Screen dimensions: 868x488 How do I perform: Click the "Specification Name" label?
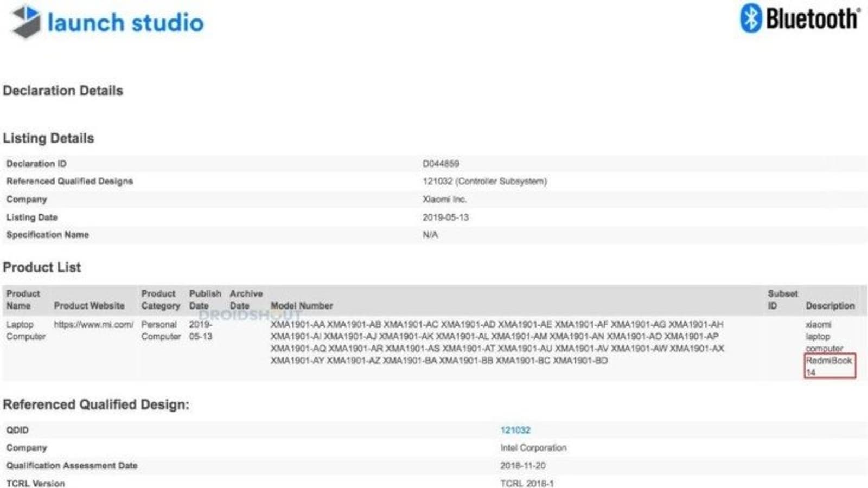pos(47,235)
